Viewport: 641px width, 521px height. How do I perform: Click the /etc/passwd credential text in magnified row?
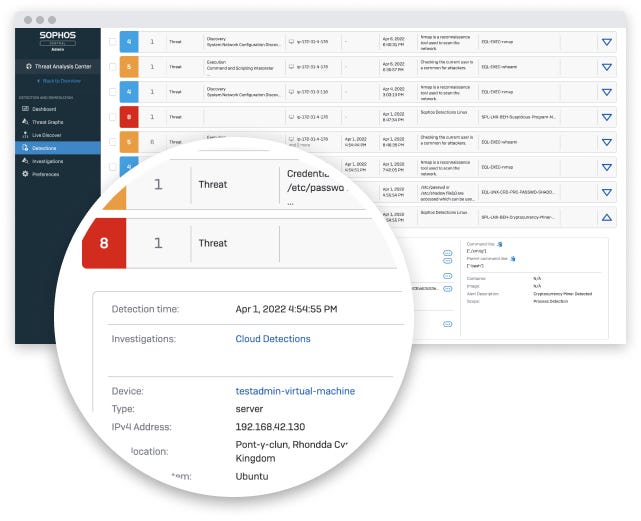[315, 188]
